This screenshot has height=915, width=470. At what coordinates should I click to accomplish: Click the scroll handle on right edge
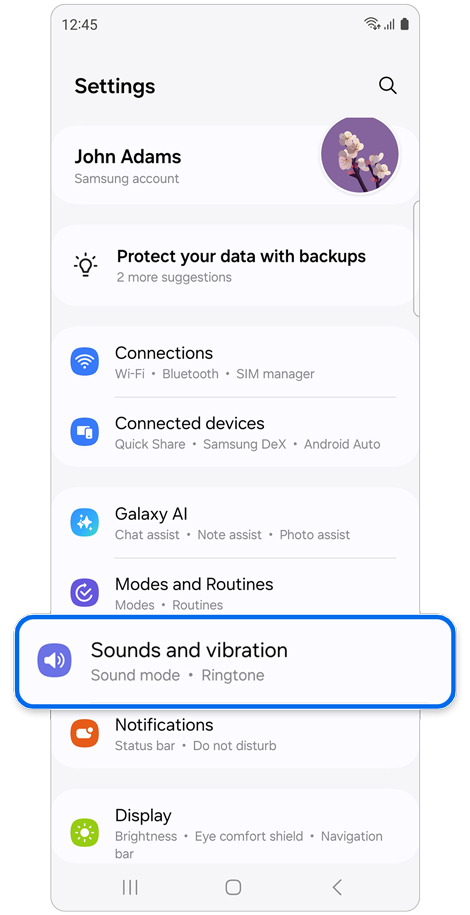click(416, 259)
